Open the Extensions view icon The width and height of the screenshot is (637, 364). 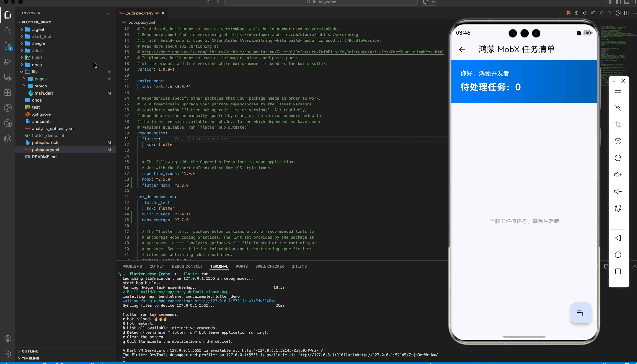pos(8,93)
